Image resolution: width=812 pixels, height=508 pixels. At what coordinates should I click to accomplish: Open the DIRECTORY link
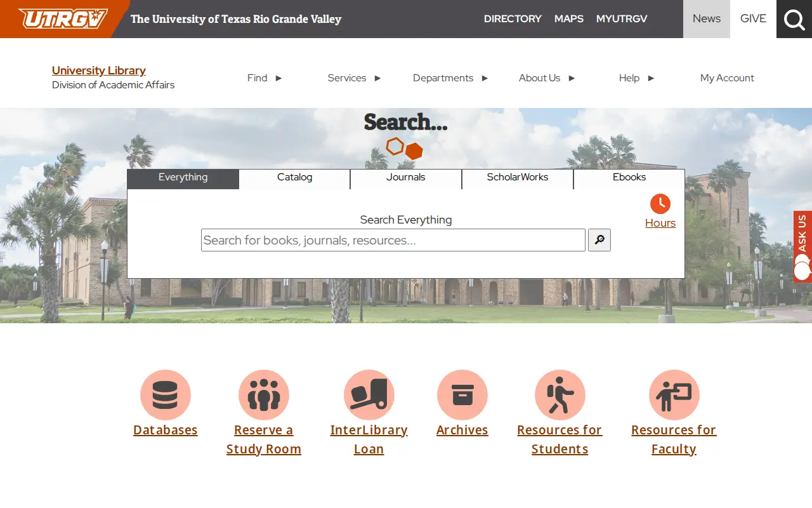[x=513, y=19]
